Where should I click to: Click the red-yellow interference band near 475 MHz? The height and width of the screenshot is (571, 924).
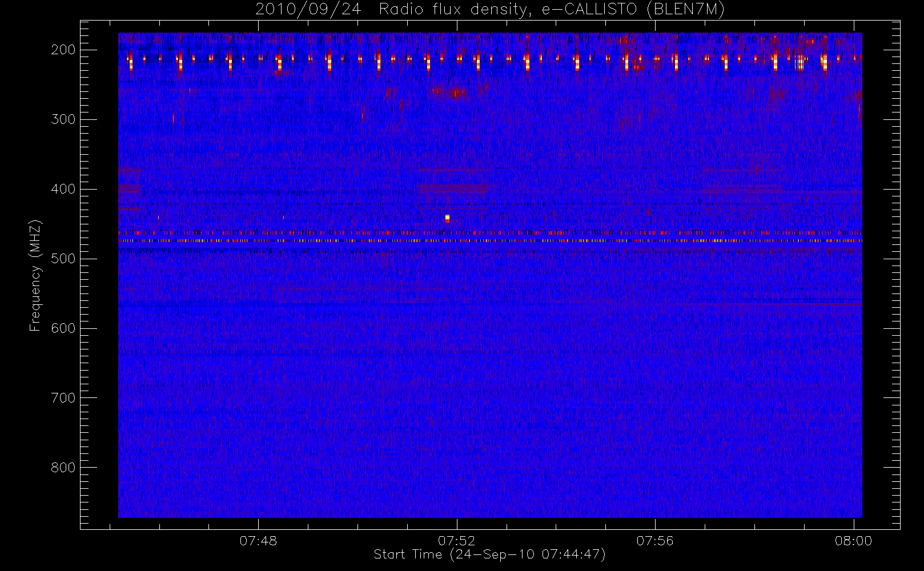tap(490, 241)
